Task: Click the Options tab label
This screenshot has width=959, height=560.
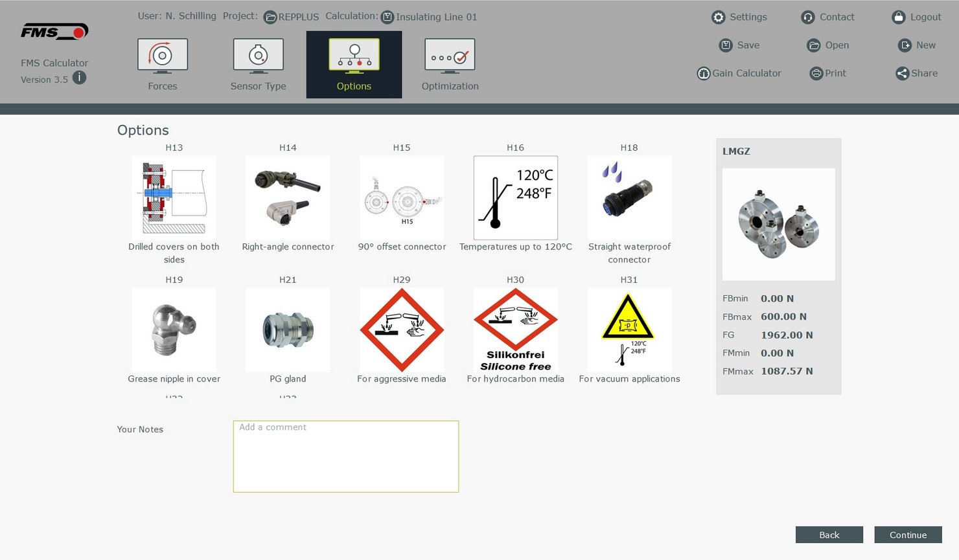Action: (x=354, y=86)
